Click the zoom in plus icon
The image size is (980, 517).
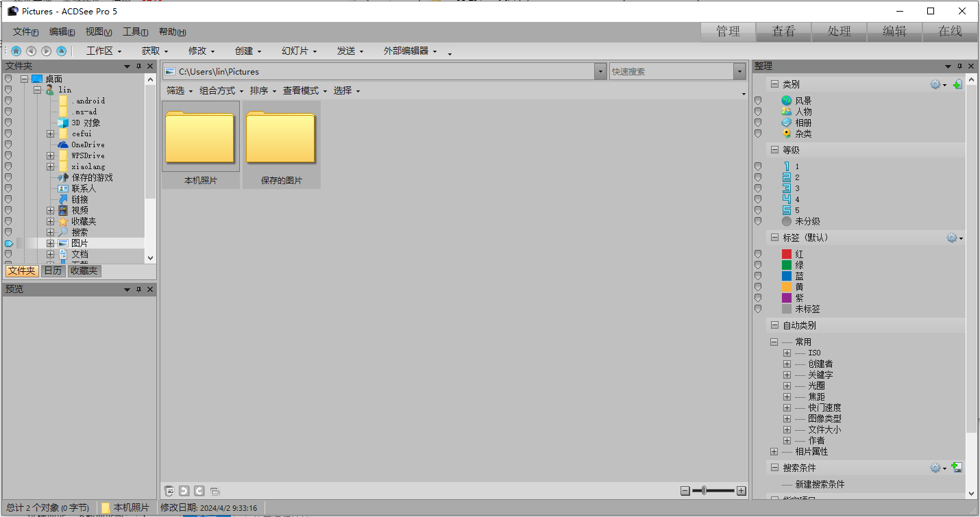click(x=741, y=491)
